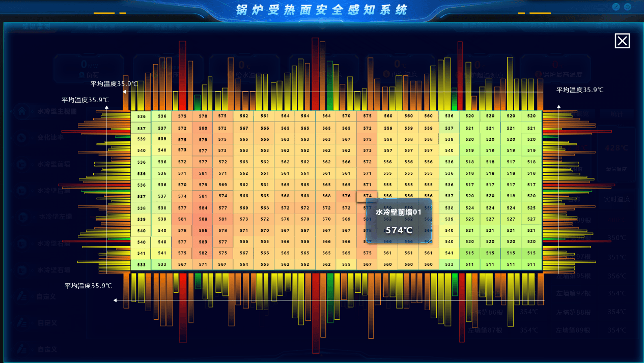Close the heatmap overlay with the X button

point(622,41)
